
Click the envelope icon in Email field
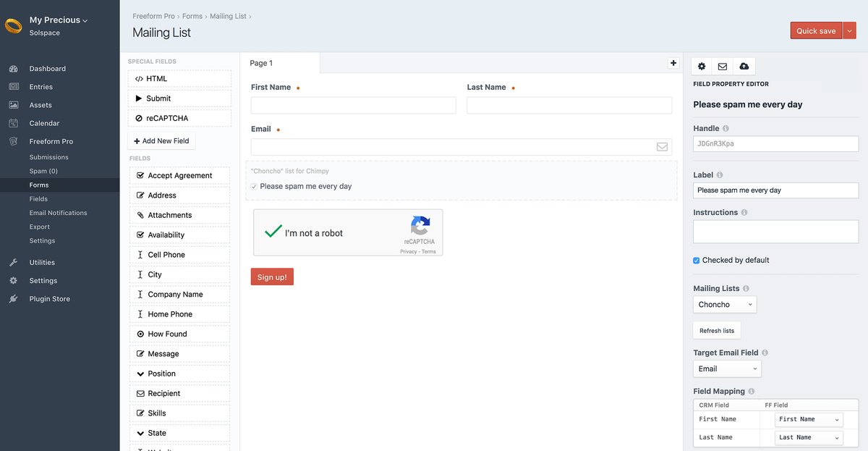[662, 146]
